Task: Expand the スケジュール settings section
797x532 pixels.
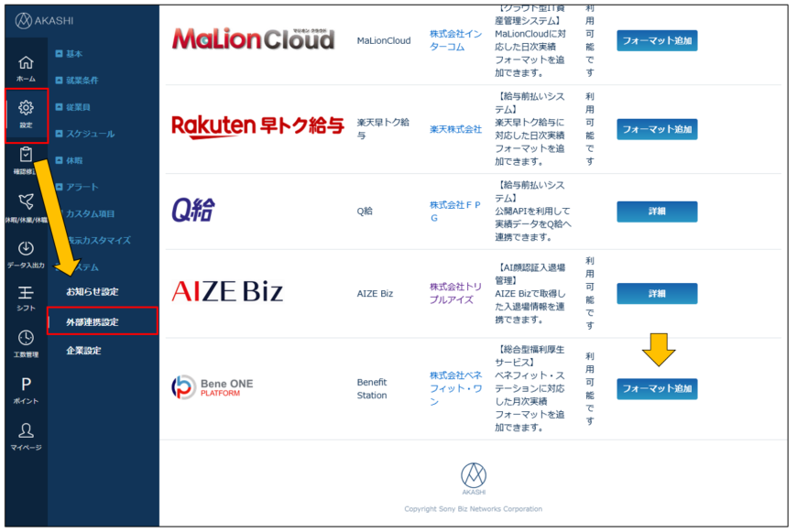Action: coord(85,134)
